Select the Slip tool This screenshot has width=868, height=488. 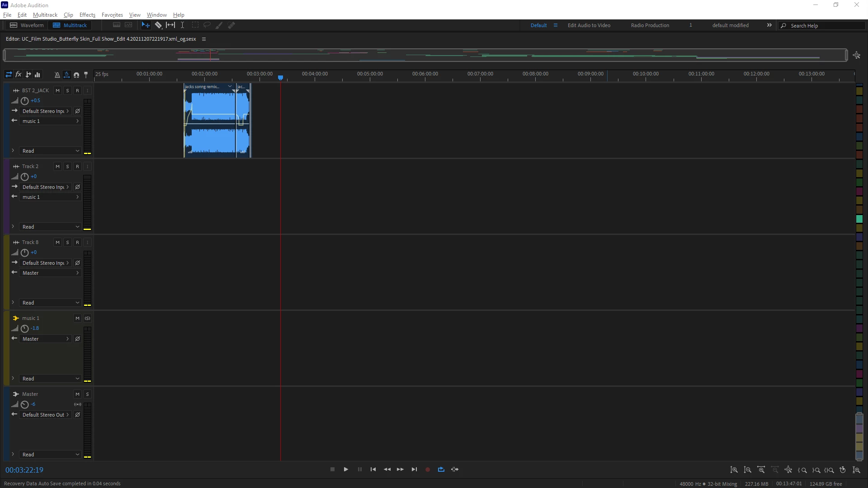[170, 25]
